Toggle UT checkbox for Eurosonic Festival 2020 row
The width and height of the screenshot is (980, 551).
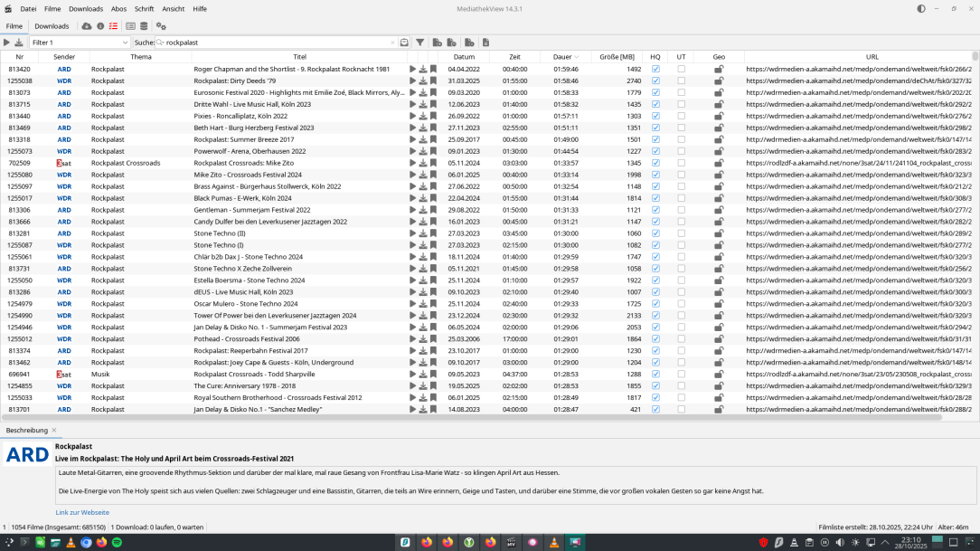[x=682, y=92]
